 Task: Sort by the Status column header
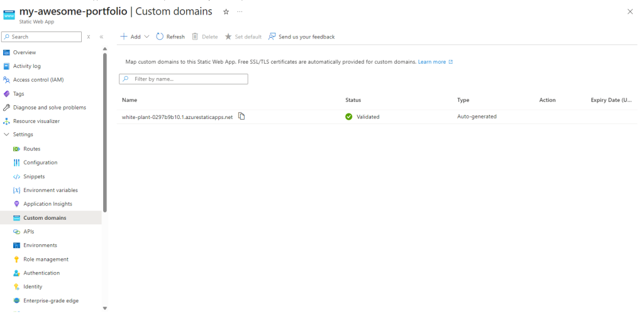(x=353, y=100)
